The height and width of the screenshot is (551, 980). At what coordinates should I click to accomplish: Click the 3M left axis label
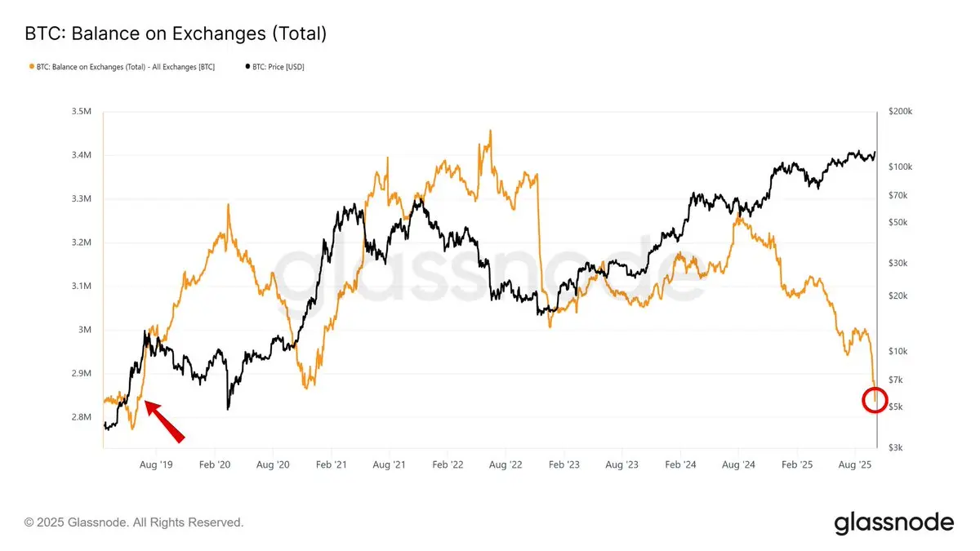tap(85, 331)
